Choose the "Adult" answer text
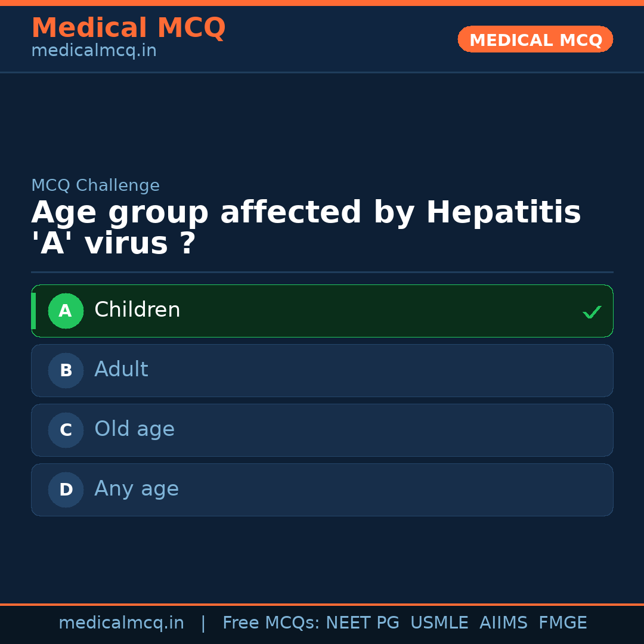644x644 pixels. 121,370
